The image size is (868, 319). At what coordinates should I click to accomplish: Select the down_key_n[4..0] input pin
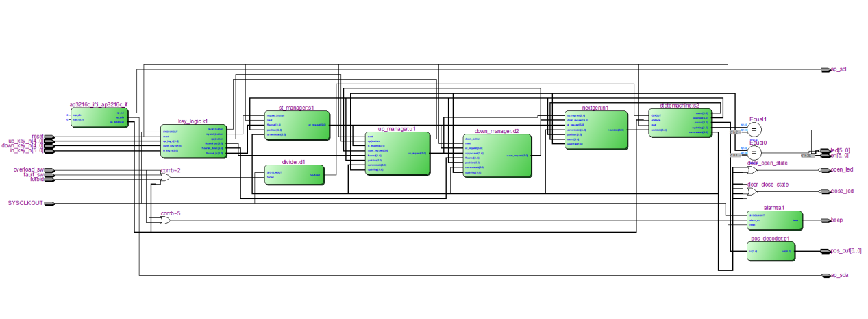pos(49,146)
